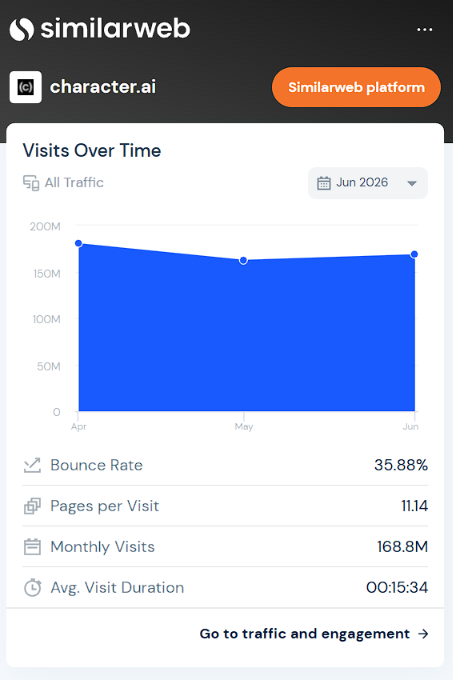
Task: Click the All Traffic devices icon
Action: [x=31, y=183]
